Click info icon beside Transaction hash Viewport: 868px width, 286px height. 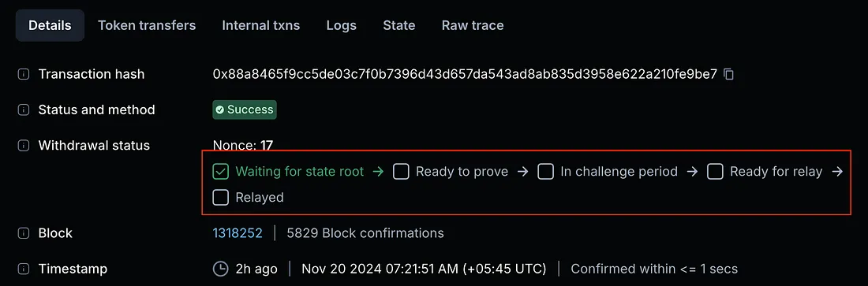pos(23,74)
